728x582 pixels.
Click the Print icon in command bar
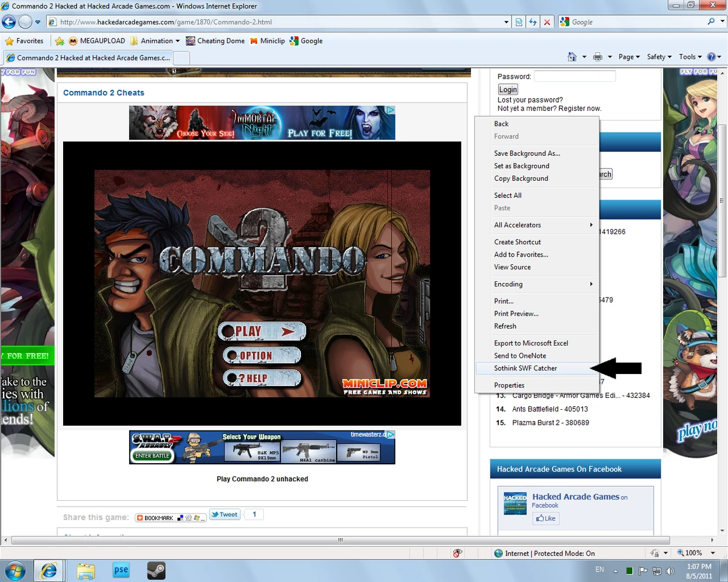click(598, 56)
